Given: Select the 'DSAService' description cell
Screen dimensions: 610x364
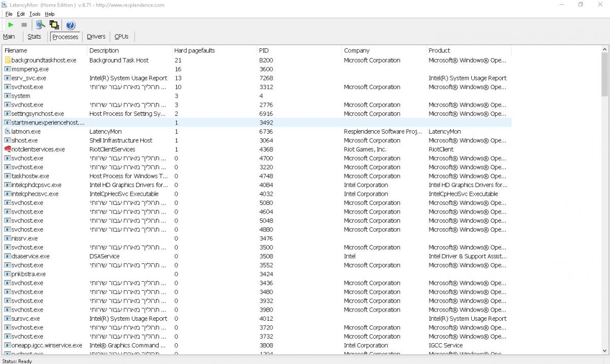Looking at the screenshot, I should [105, 256].
